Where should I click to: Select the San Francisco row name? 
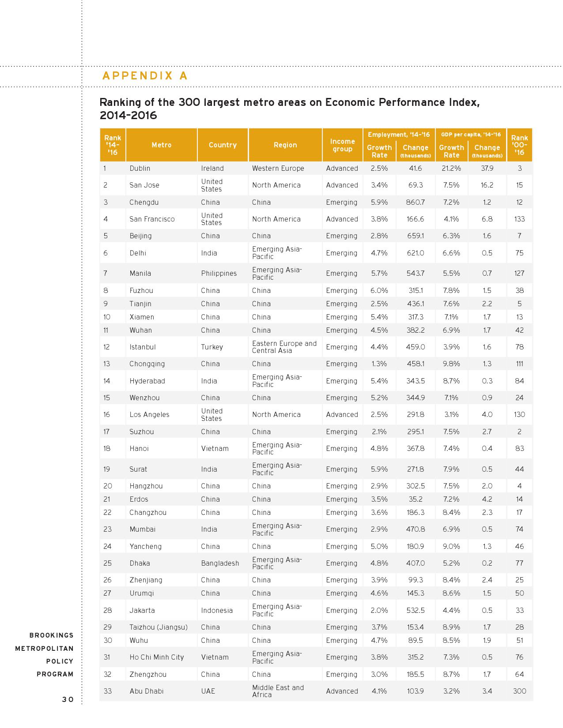[x=152, y=219]
